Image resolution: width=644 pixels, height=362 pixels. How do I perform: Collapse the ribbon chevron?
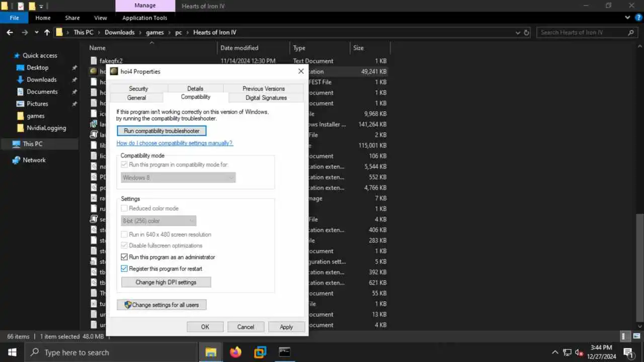[x=627, y=18]
